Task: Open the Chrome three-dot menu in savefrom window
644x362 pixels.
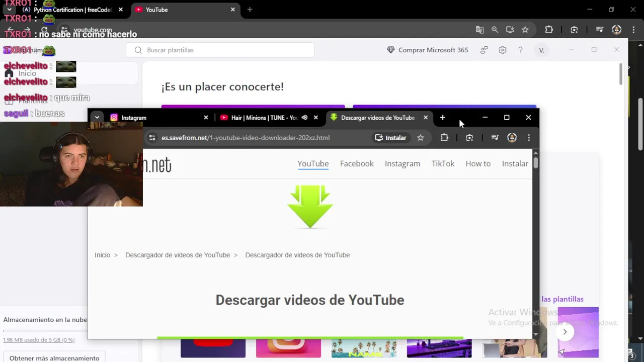Action: (x=529, y=138)
